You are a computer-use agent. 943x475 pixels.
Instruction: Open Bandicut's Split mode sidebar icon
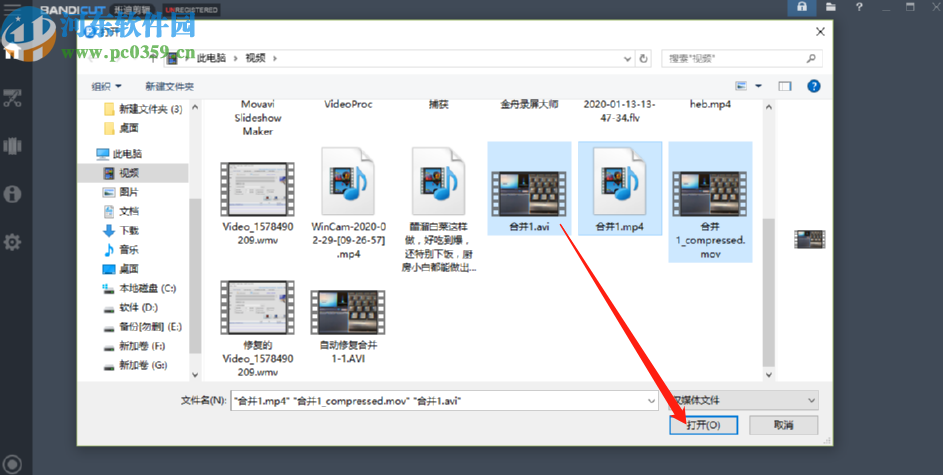point(12,146)
